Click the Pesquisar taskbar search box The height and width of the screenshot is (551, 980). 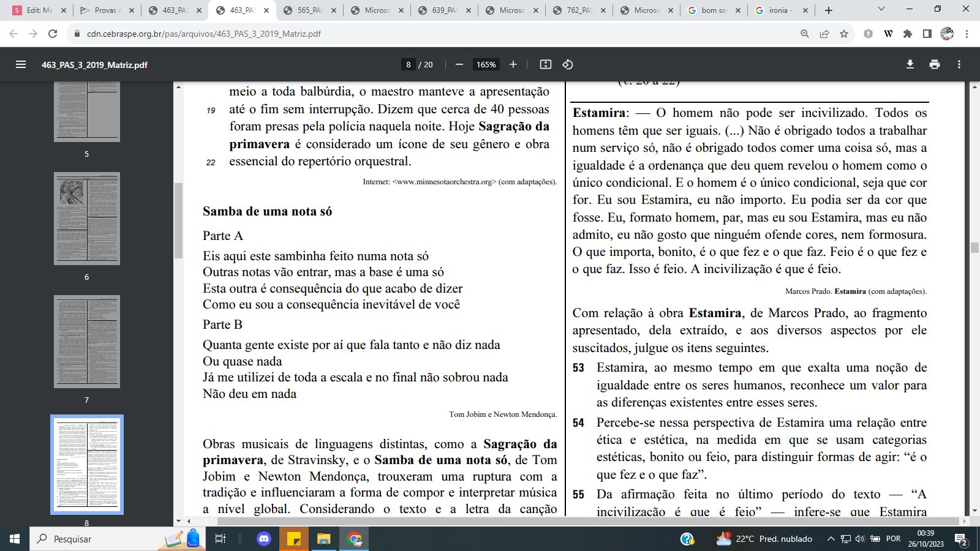116,539
